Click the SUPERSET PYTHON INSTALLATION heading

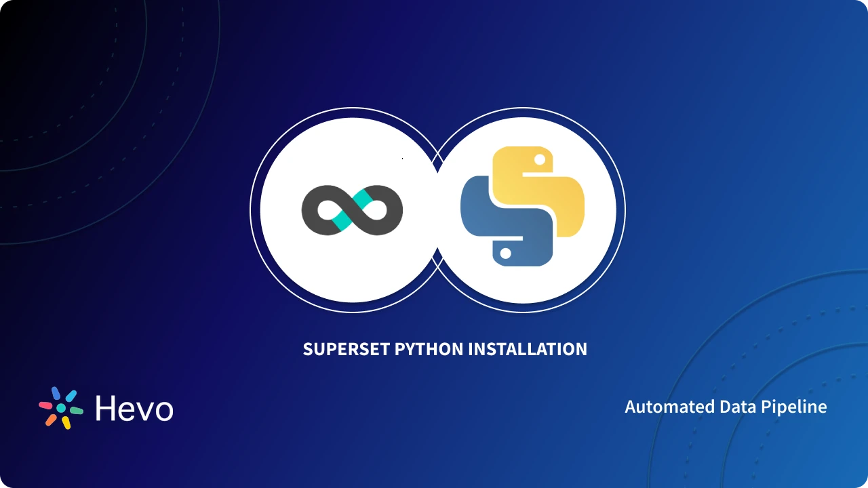[x=445, y=349]
